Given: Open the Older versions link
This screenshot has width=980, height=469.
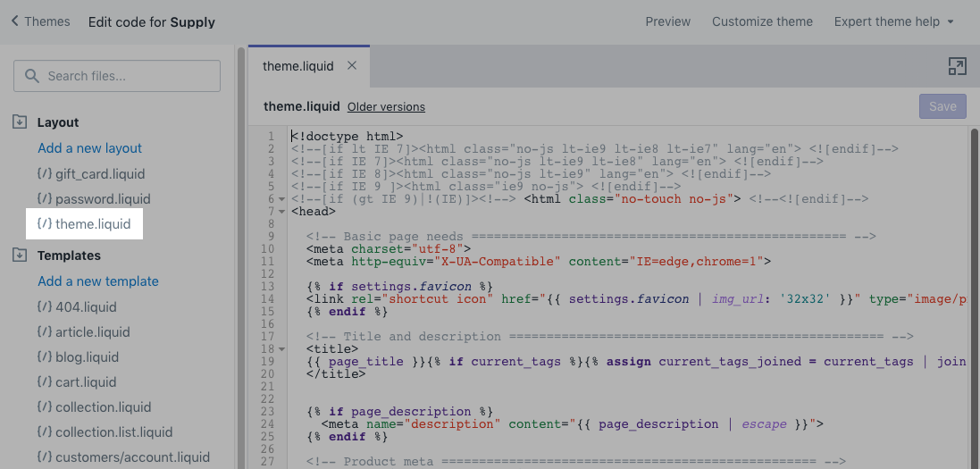Looking at the screenshot, I should pyautogui.click(x=386, y=106).
